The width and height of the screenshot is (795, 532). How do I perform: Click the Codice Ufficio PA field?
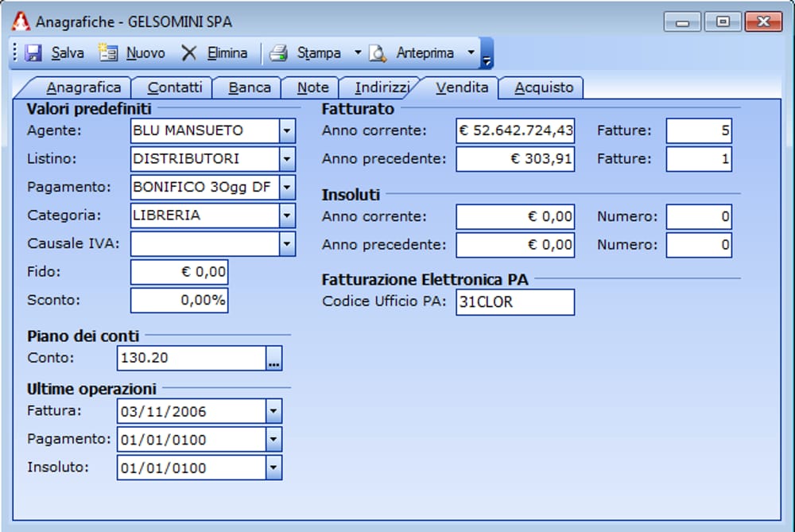[514, 302]
